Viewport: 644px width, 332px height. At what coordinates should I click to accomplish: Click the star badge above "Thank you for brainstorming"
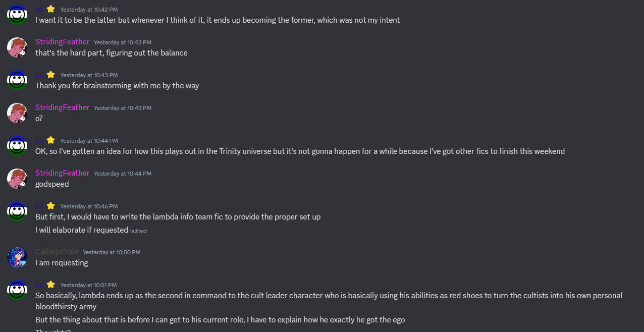(x=51, y=75)
